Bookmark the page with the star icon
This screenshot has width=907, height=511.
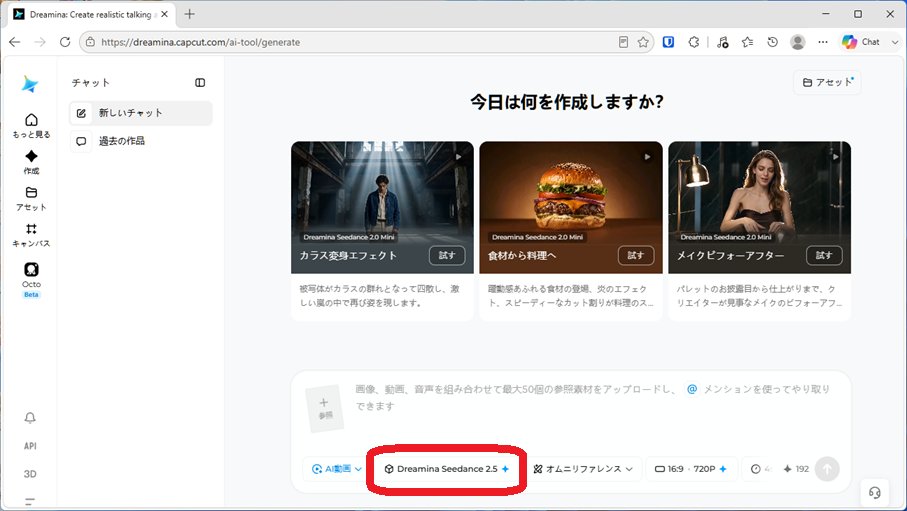point(643,42)
